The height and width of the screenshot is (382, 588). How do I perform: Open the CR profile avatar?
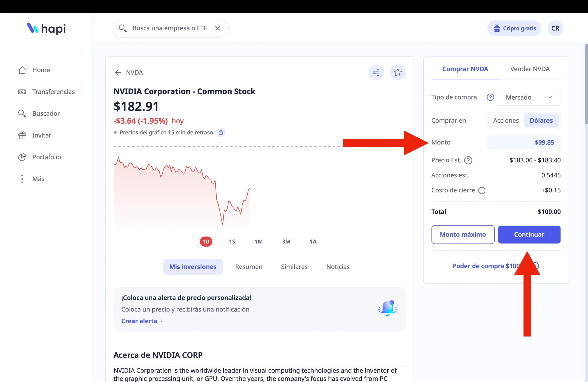click(x=555, y=28)
